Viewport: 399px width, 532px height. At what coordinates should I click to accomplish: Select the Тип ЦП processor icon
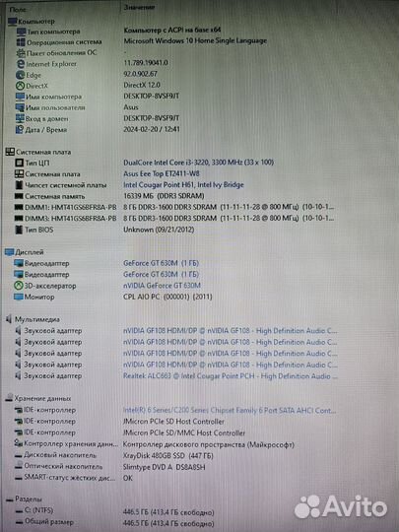19,163
